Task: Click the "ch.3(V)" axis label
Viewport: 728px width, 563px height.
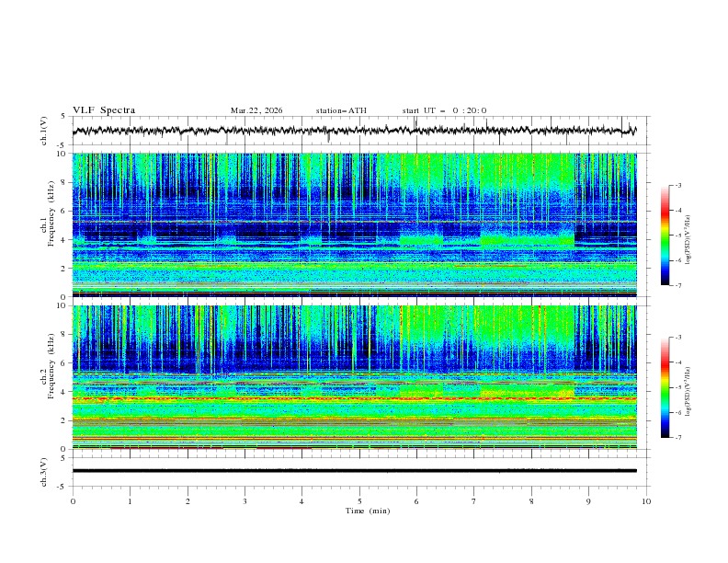Action: tap(44, 472)
